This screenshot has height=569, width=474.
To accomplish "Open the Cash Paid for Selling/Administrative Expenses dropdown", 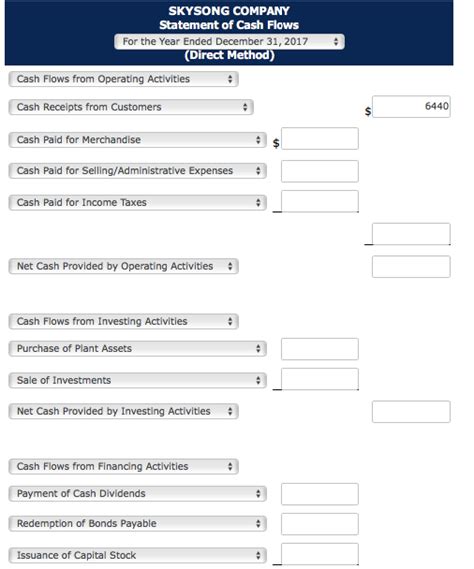I will (138, 171).
